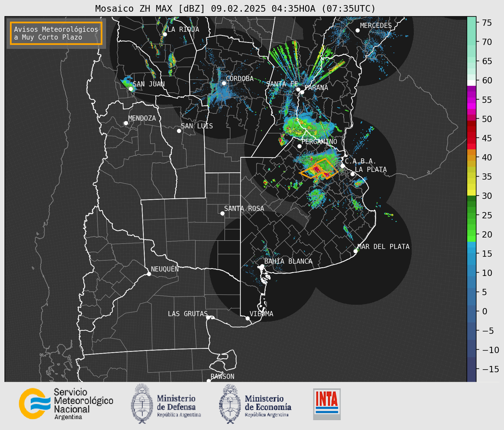The image size is (504, 430).
Task: Click the Avisos Meteorológicos a Muy Corto Plazo box
Action: point(56,33)
